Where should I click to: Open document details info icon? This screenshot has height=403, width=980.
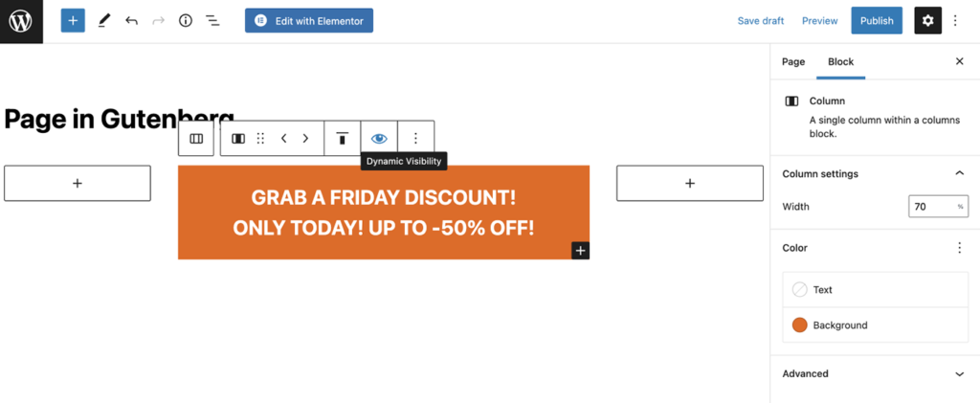pyautogui.click(x=186, y=21)
